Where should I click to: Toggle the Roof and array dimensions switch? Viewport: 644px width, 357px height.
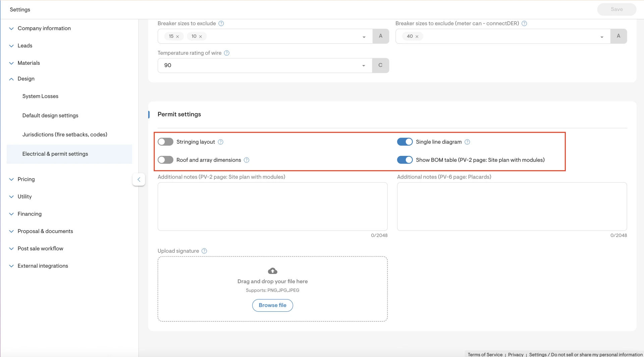165,160
